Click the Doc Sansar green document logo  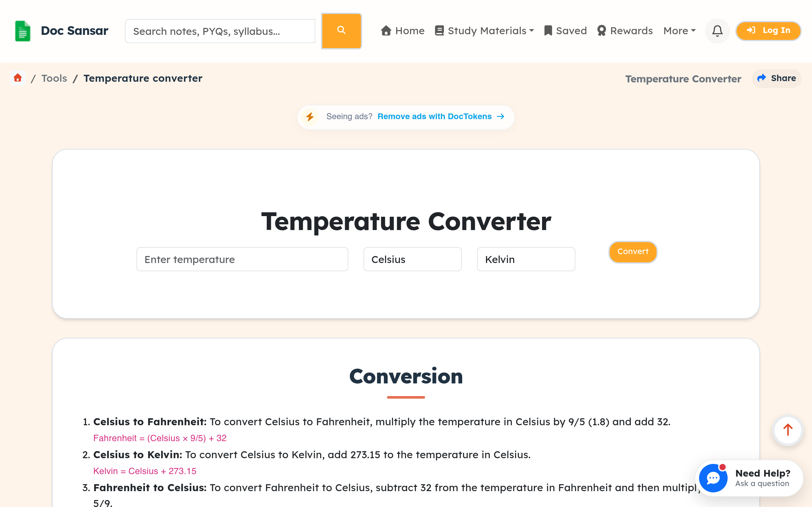(23, 31)
